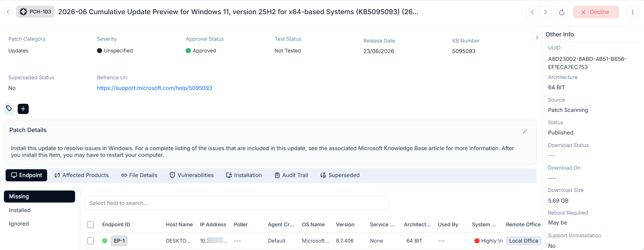Check the EP-1 row checkbox
The height and width of the screenshot is (250, 644).
click(x=91, y=241)
